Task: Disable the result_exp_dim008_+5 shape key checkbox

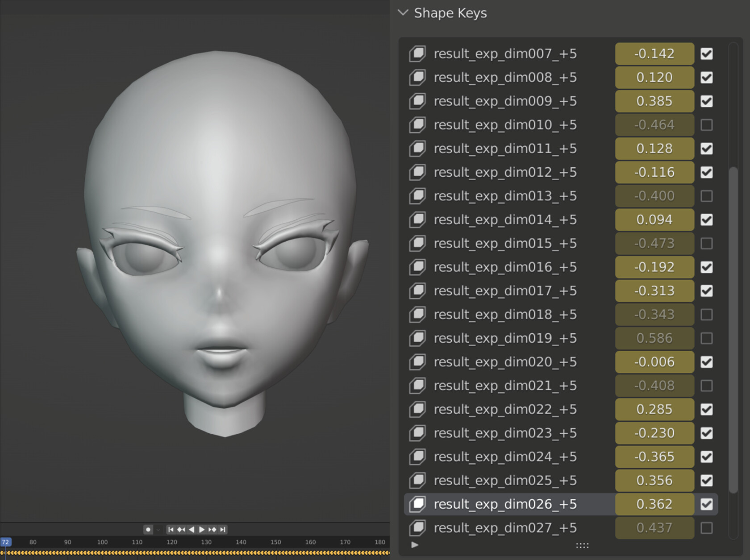Action: [707, 77]
